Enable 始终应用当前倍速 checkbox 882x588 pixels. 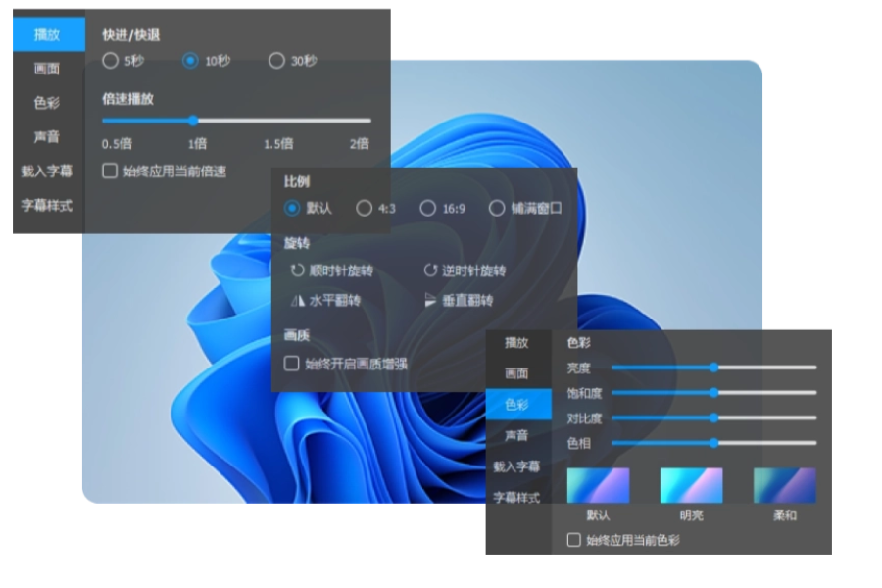click(111, 171)
